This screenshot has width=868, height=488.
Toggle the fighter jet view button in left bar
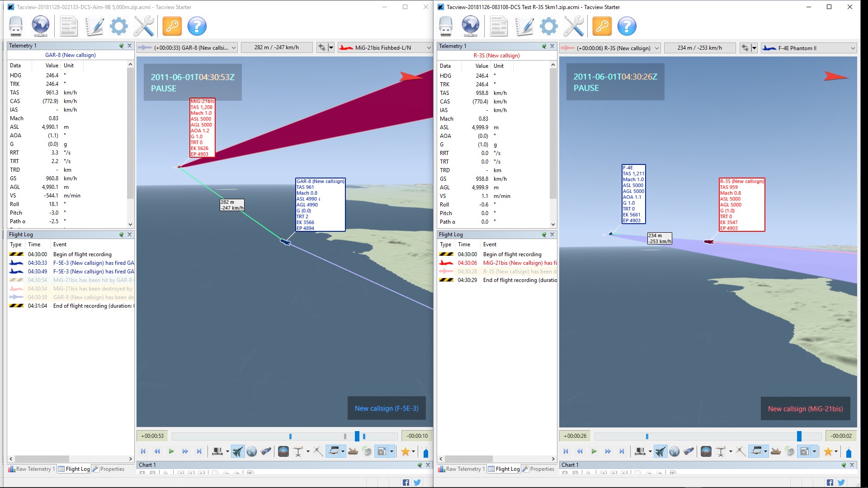[x=237, y=451]
